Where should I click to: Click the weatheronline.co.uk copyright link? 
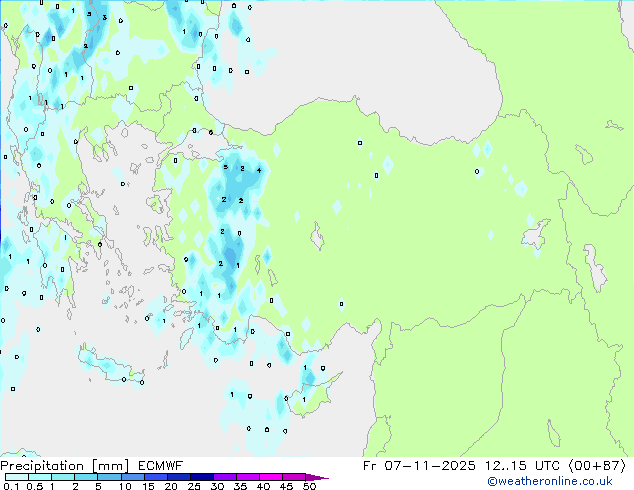[x=550, y=481]
